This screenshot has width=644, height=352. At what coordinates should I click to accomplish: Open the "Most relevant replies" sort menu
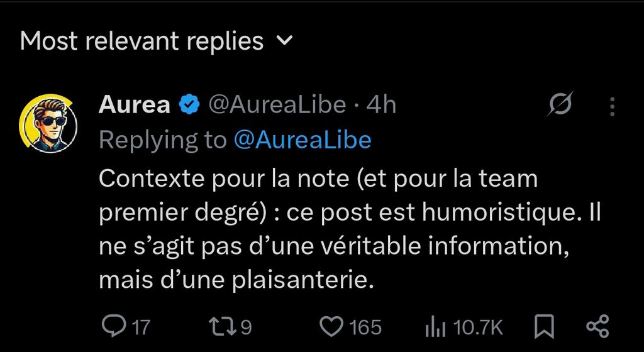[x=142, y=41]
